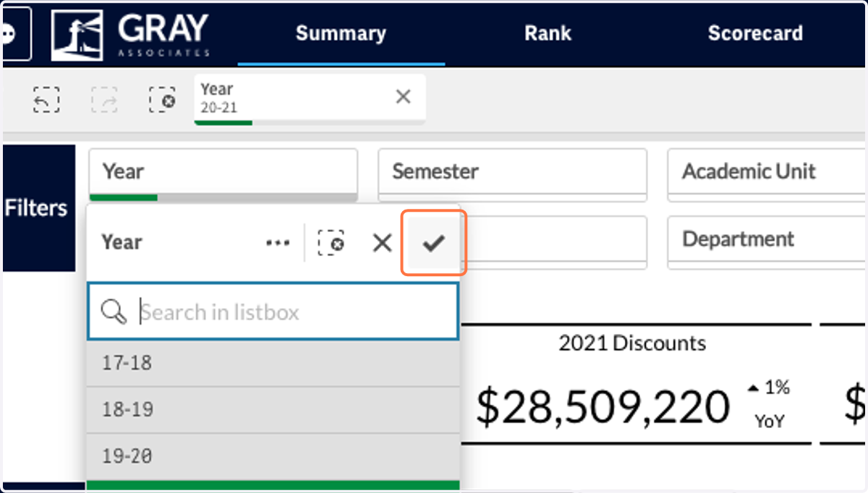The height and width of the screenshot is (493, 868).
Task: Open the Semester filter
Action: click(512, 174)
